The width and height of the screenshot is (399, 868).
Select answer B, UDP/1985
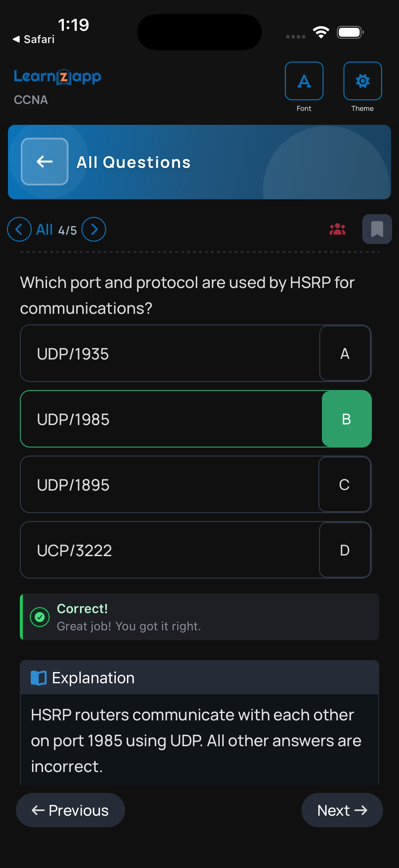(x=196, y=419)
